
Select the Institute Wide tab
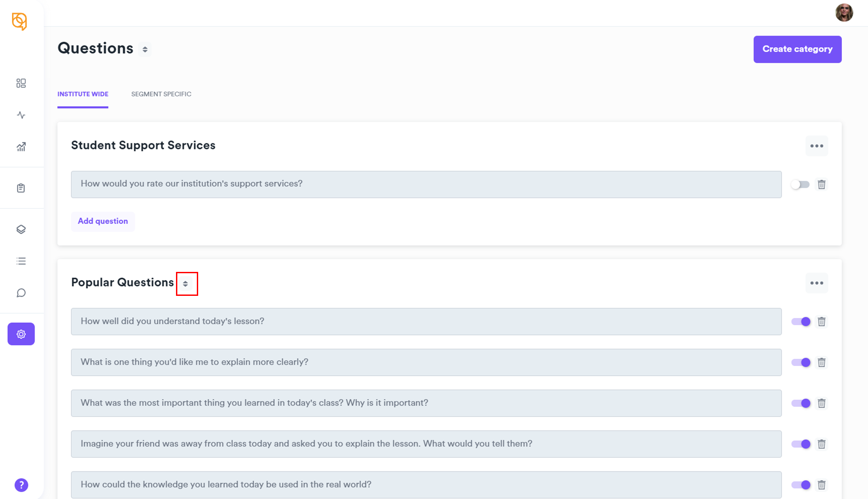pyautogui.click(x=83, y=94)
